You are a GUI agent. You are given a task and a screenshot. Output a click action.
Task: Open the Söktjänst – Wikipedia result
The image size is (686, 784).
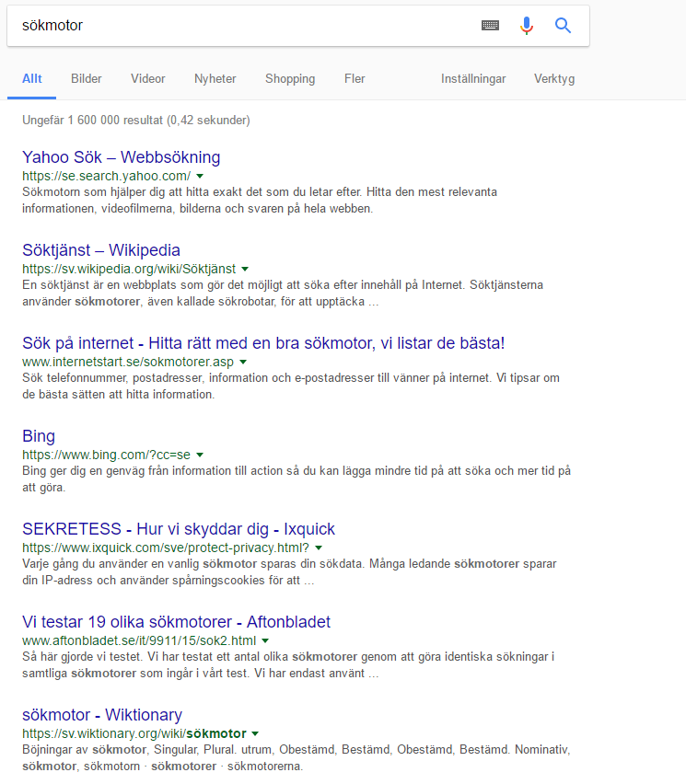(101, 250)
